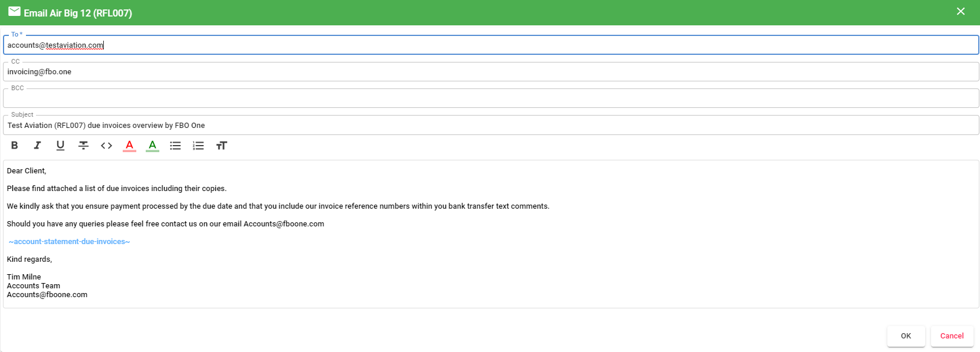Edit the CC field with invoicing@fbo.one
The image size is (980, 352).
click(x=491, y=71)
